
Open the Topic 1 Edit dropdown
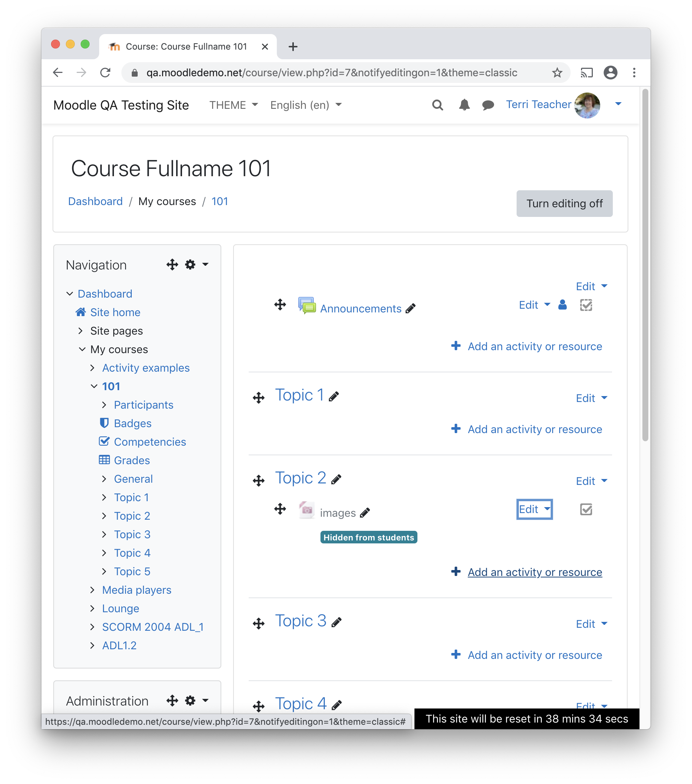(591, 398)
